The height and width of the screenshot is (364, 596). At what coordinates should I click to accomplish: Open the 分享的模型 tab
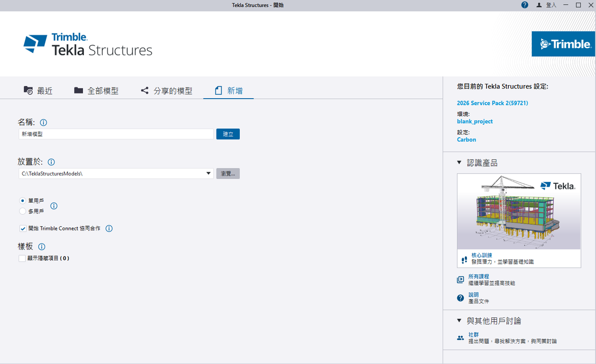(167, 91)
